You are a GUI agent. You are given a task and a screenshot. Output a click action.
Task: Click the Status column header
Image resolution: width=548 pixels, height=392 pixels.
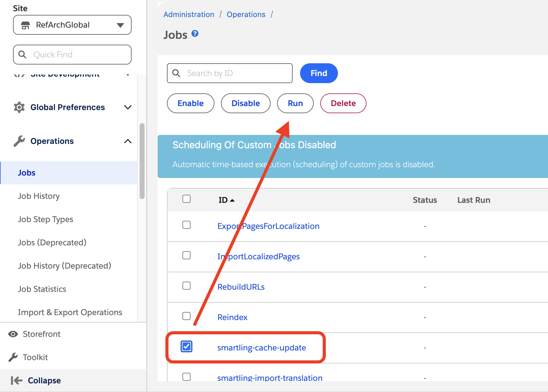(x=425, y=200)
